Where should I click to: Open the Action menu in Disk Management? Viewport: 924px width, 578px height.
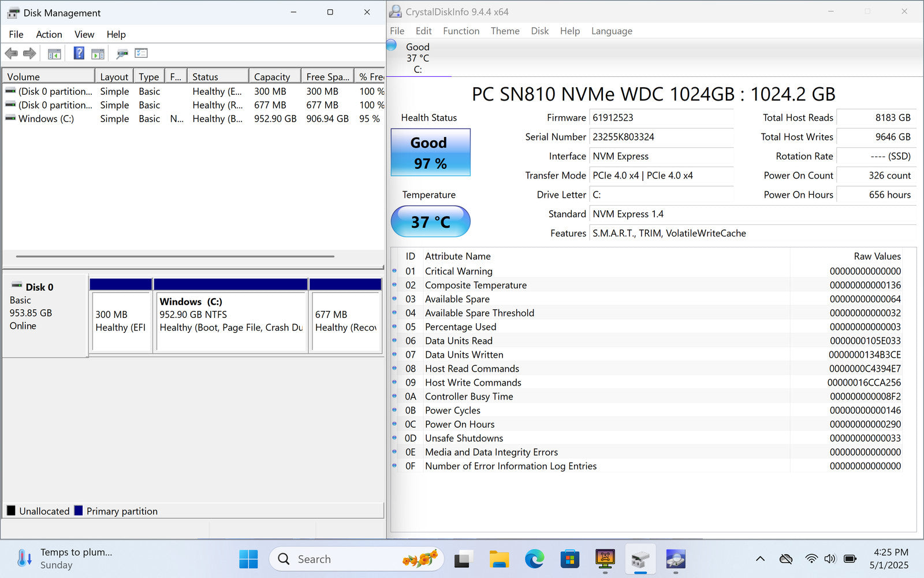pos(49,34)
